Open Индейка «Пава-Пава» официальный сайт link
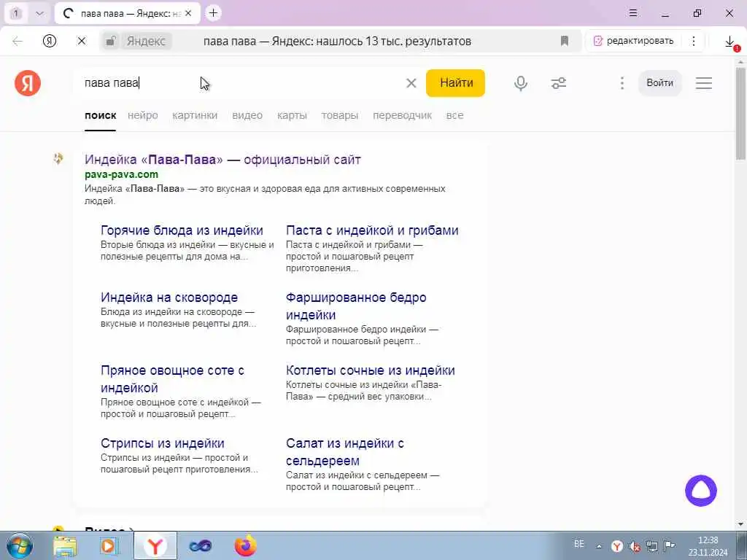 [x=222, y=160]
